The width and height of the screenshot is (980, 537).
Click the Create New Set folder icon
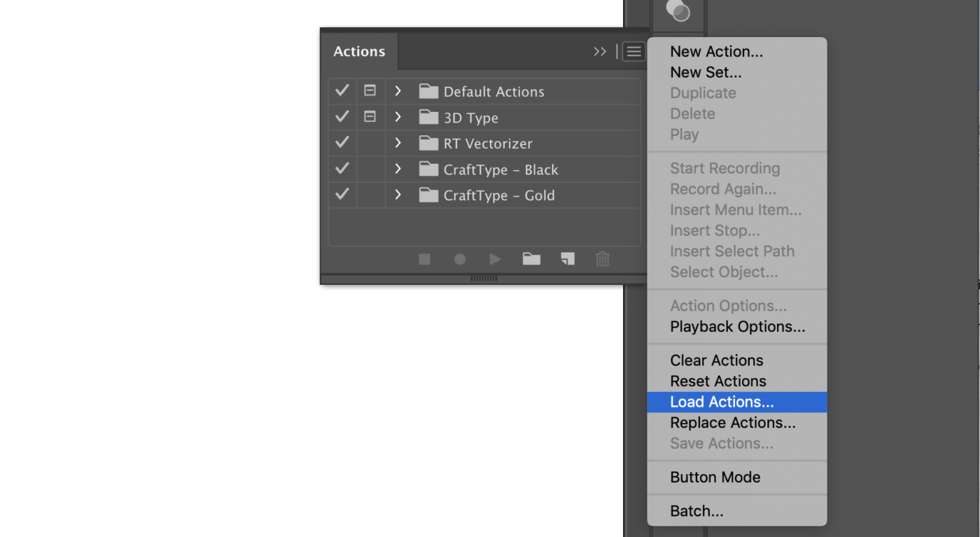click(531, 259)
